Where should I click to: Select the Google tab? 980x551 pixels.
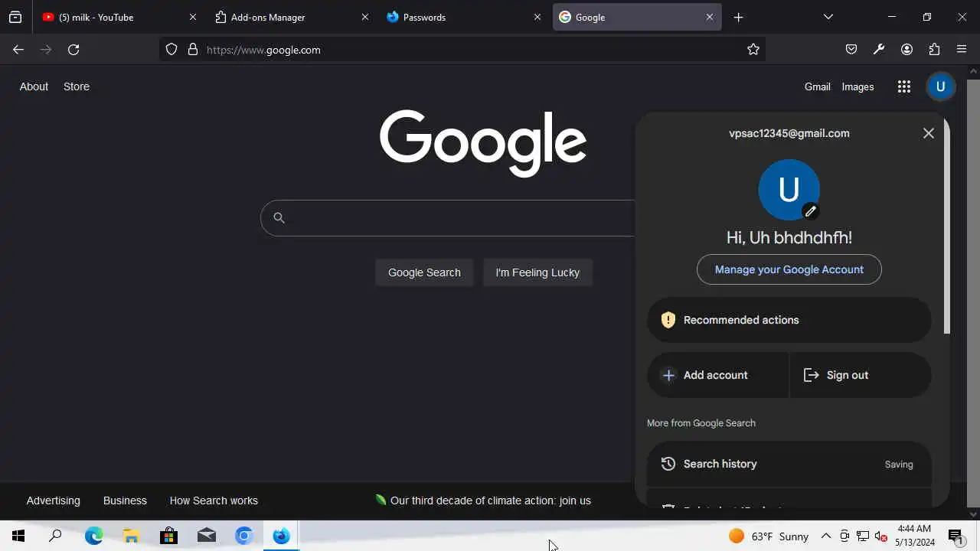pyautogui.click(x=637, y=17)
